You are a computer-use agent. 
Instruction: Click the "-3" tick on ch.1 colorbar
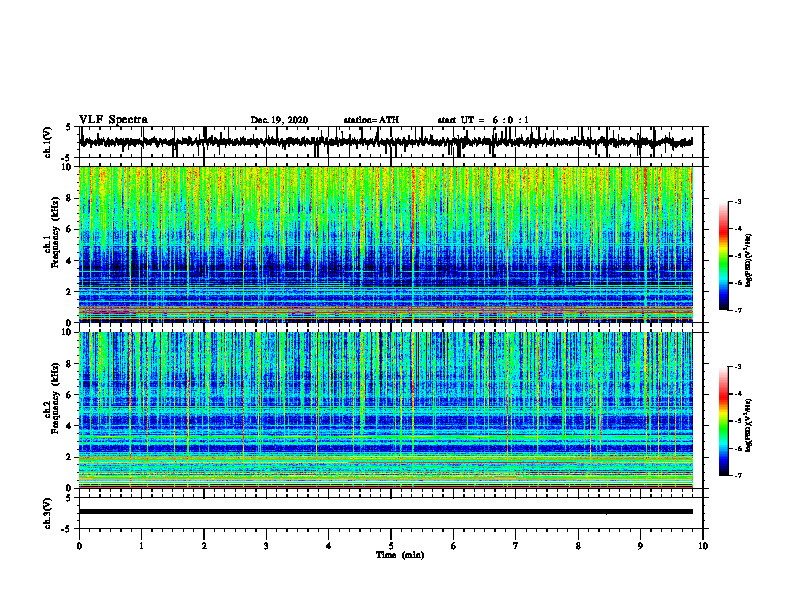pyautogui.click(x=738, y=201)
